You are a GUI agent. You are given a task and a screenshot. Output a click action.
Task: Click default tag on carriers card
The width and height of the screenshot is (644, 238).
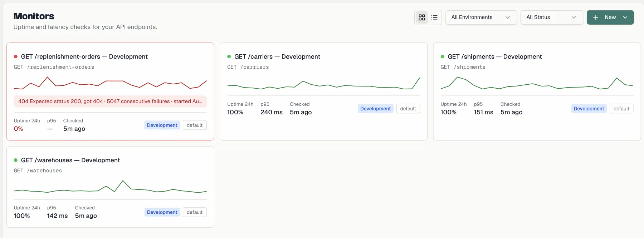[x=408, y=109]
